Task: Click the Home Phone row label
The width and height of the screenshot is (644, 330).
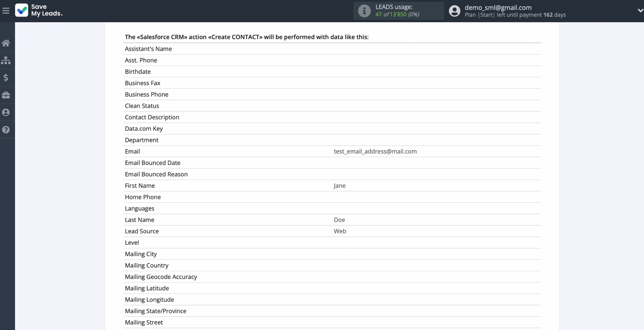Action: 143,197
